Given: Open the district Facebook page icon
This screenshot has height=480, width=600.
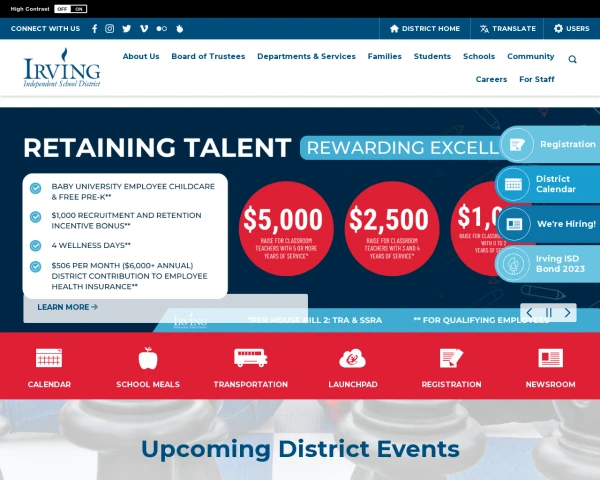Looking at the screenshot, I should 95,29.
